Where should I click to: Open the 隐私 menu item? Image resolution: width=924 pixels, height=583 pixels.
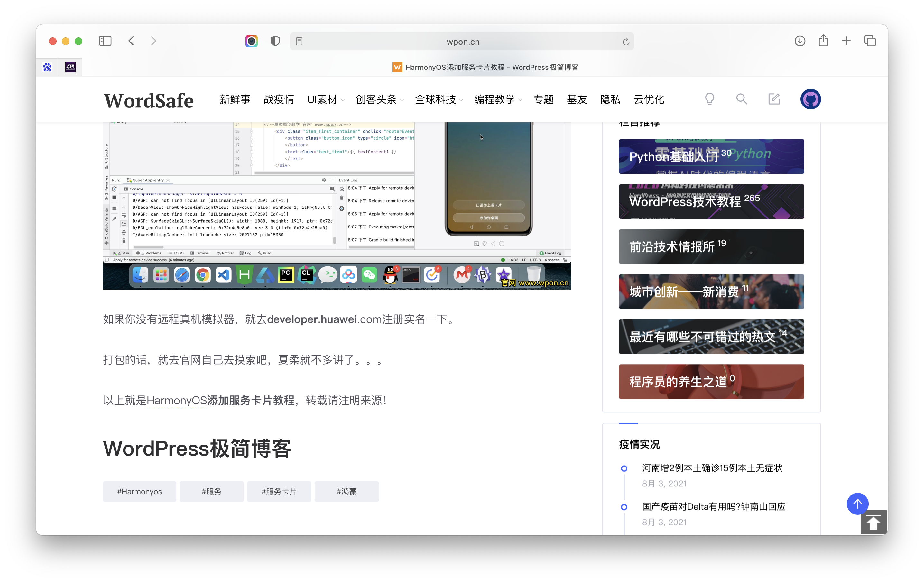(610, 99)
